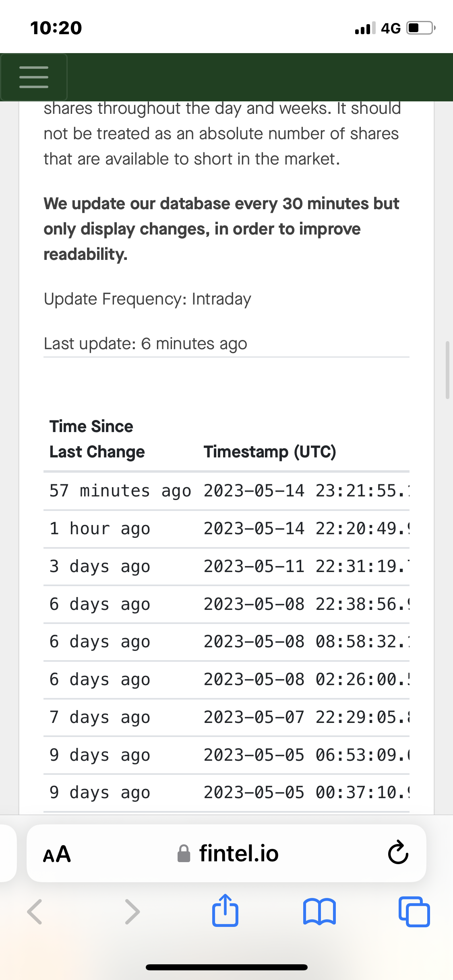Go back with the left chevron

(35, 911)
